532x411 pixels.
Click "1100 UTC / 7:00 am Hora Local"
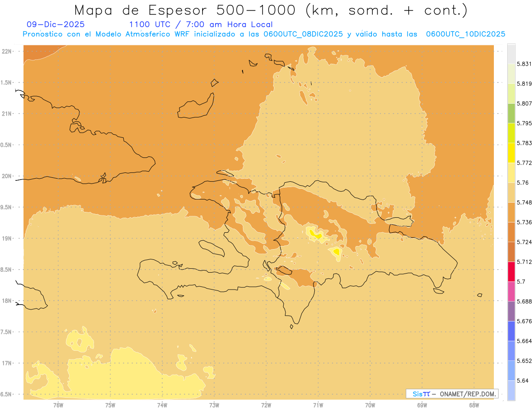click(201, 24)
